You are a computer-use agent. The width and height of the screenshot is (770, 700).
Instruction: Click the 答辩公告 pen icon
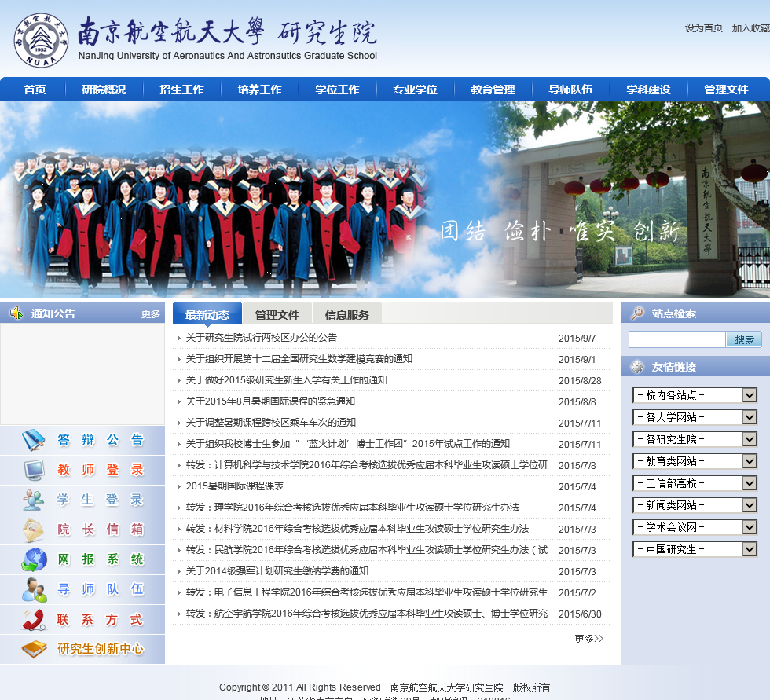coord(33,440)
